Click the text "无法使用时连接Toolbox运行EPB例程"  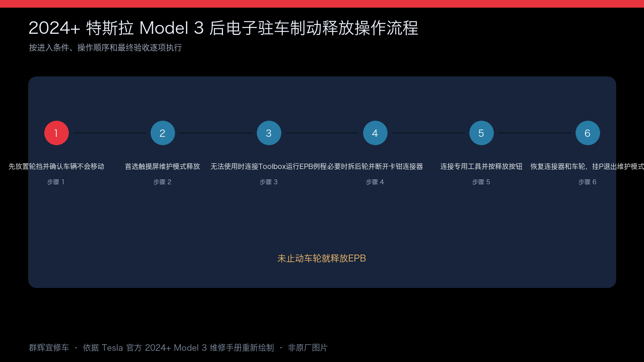[268, 167]
